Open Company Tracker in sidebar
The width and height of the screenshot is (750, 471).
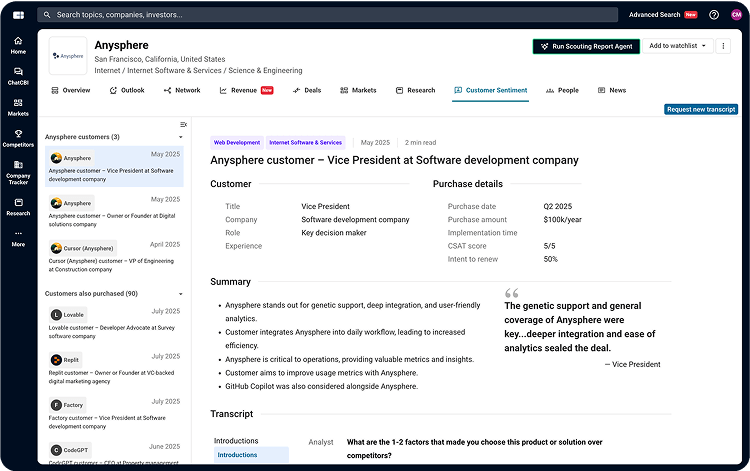point(18,173)
